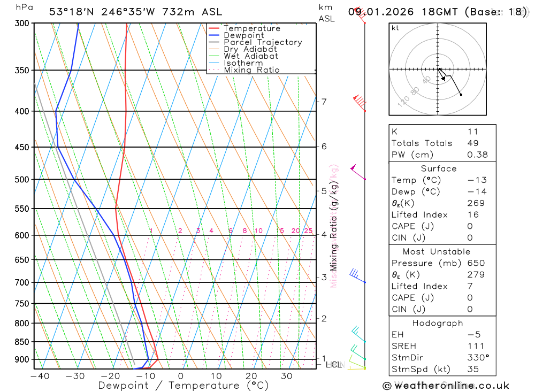This screenshot has width=535, height=392.
Task: Click the magenta wind barb at 500 hPa
Action: click(358, 172)
